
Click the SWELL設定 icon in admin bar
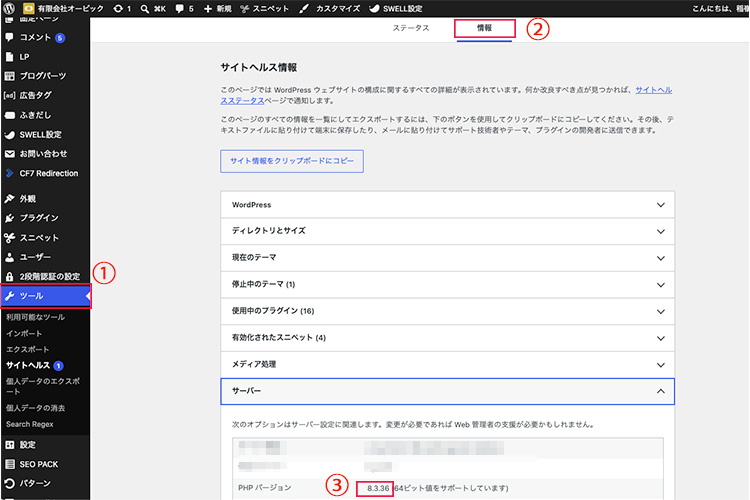[374, 9]
